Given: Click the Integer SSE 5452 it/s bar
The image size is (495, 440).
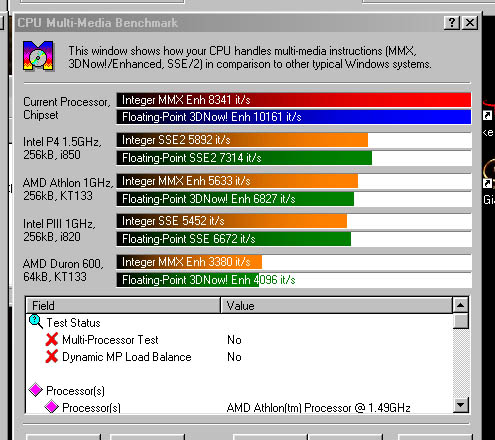Looking at the screenshot, I should pos(232,221).
